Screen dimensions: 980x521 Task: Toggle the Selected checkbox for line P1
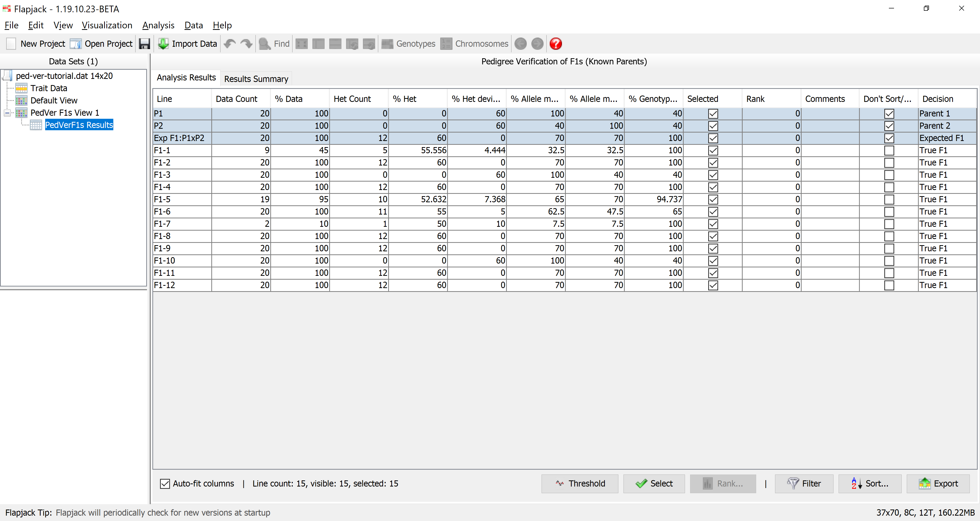[713, 113]
